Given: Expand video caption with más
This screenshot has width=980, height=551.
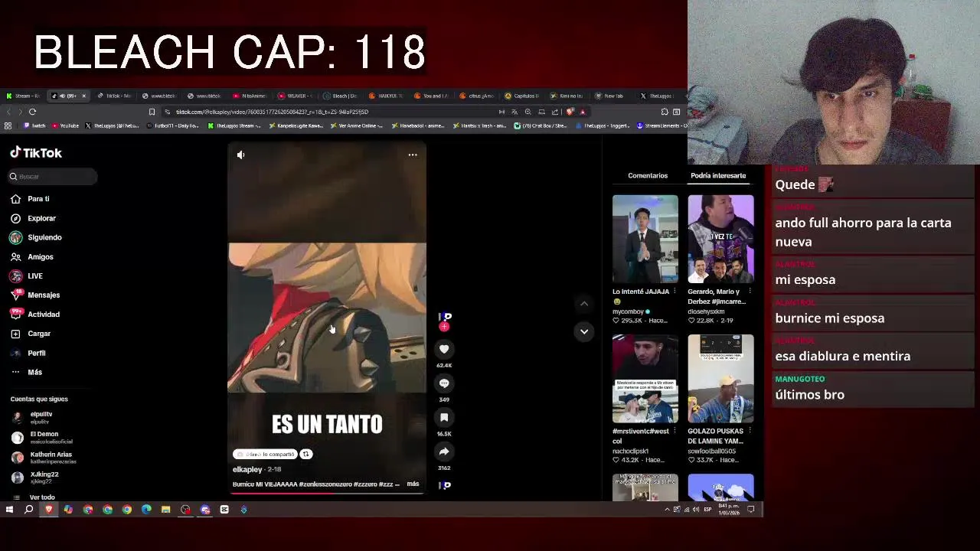Looking at the screenshot, I should (413, 484).
